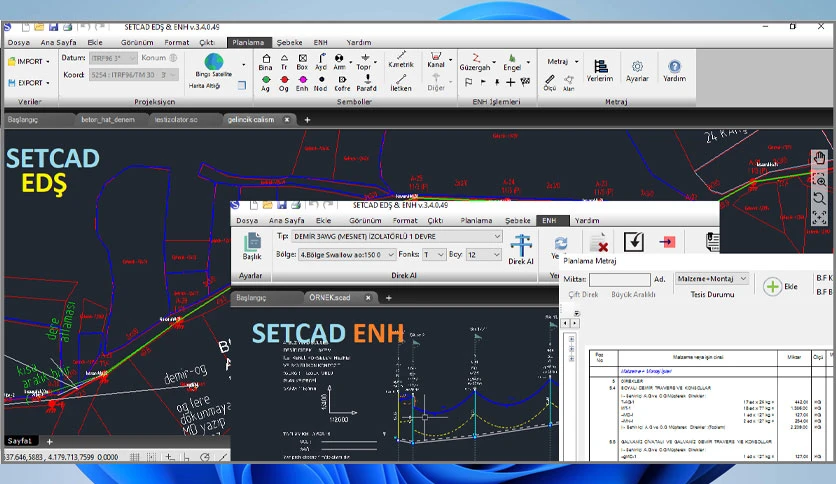The height and width of the screenshot is (484, 836).
Task: Select the magenta Enh symbol
Action: pos(302,84)
